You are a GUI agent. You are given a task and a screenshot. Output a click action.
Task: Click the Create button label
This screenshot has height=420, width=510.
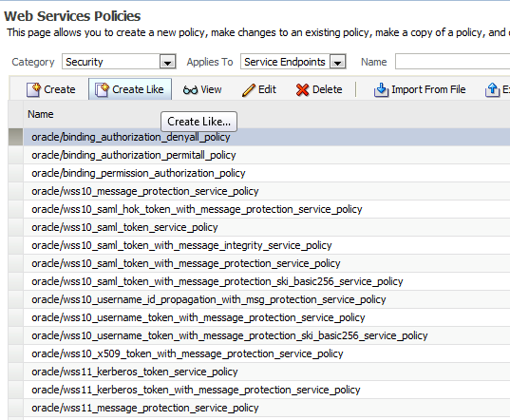[x=60, y=89]
